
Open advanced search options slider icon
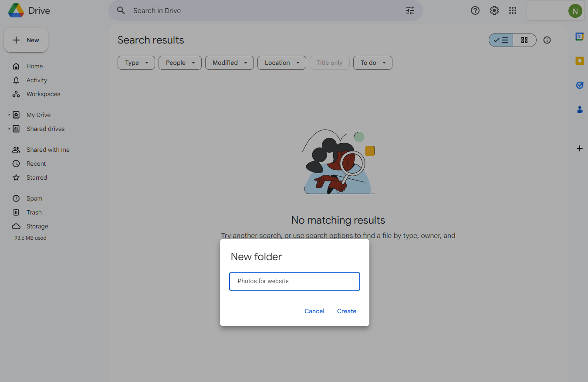pyautogui.click(x=410, y=10)
